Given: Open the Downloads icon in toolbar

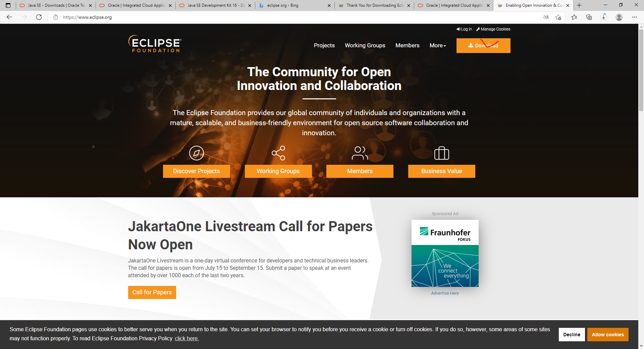Looking at the screenshot, I should 604,17.
